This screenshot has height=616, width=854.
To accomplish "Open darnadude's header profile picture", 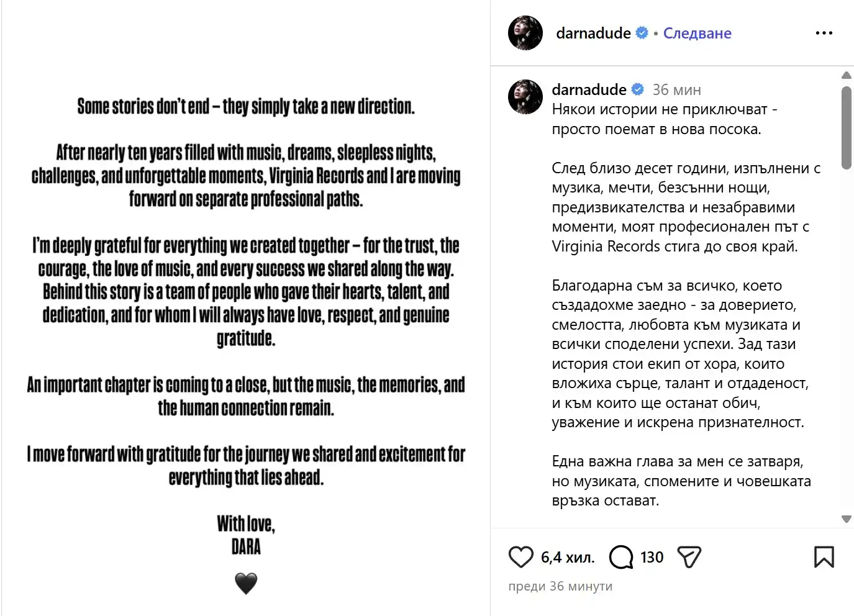I will (525, 33).
